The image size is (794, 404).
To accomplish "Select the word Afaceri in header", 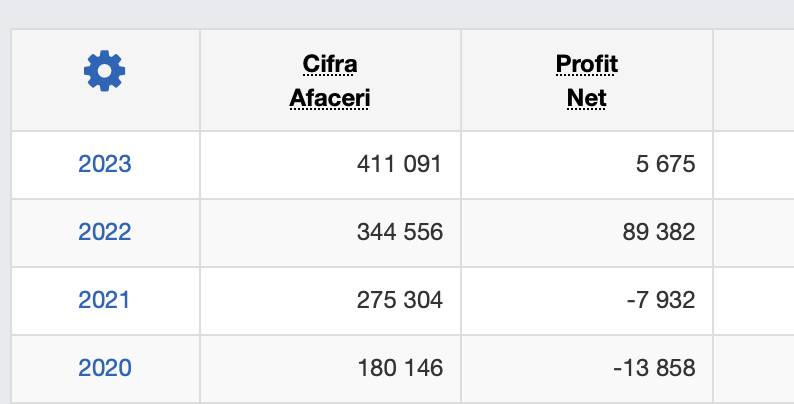I will (x=330, y=98).
